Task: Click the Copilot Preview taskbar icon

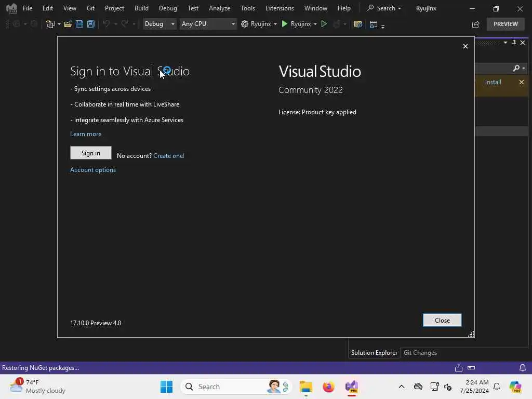Action: click(515, 387)
